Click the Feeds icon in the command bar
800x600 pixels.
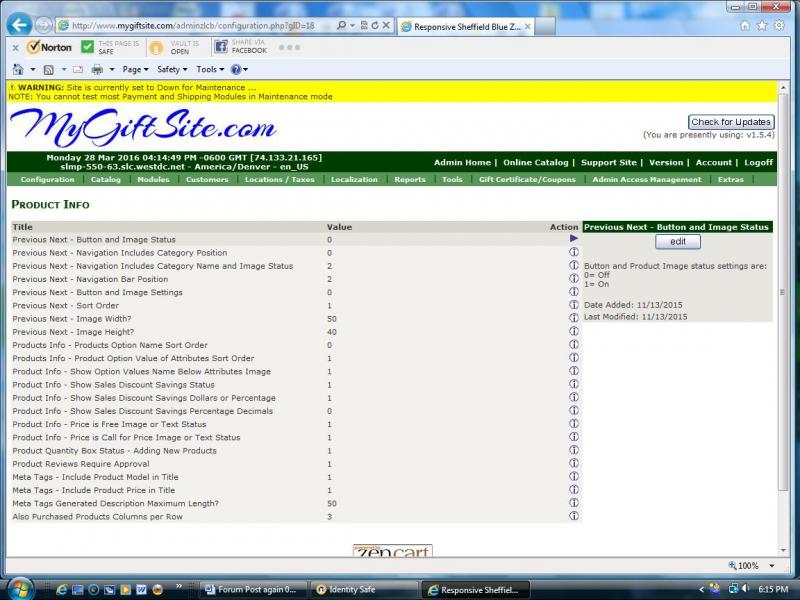point(49,69)
